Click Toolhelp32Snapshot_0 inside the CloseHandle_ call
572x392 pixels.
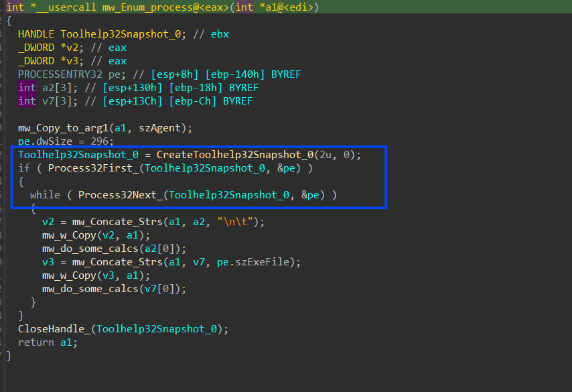click(157, 329)
